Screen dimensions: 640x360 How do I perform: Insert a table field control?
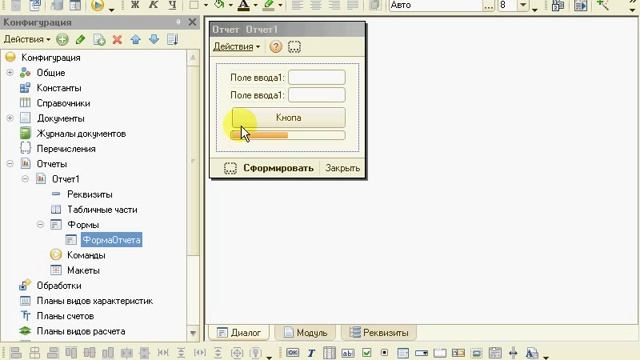click(329, 353)
